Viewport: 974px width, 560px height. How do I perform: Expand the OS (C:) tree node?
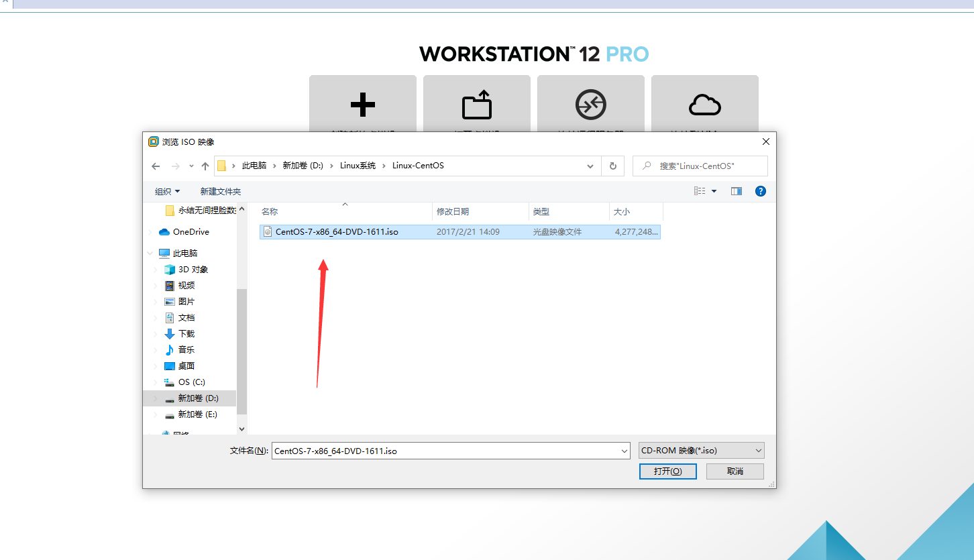[156, 382]
